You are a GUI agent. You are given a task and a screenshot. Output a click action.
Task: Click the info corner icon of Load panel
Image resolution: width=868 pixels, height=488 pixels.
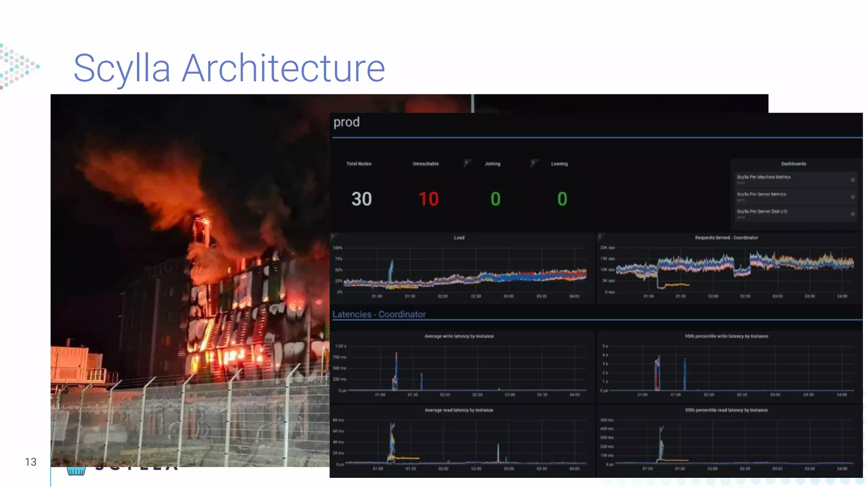click(x=333, y=236)
